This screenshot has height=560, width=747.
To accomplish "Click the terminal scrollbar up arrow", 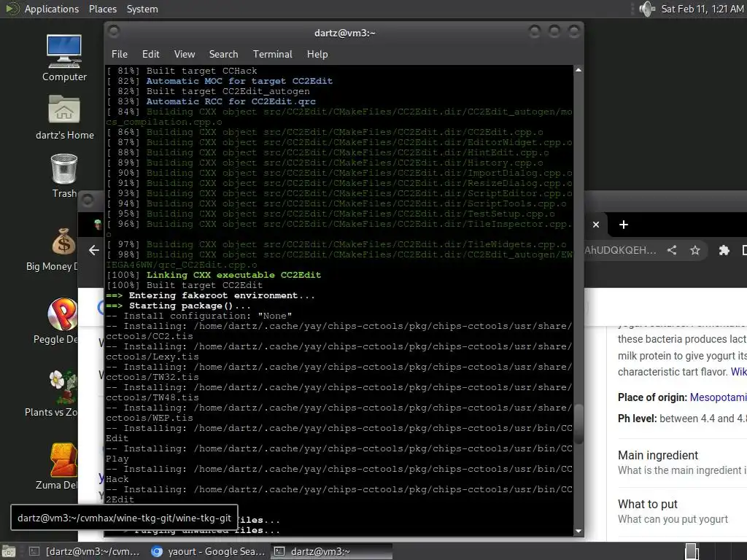I will click(578, 70).
